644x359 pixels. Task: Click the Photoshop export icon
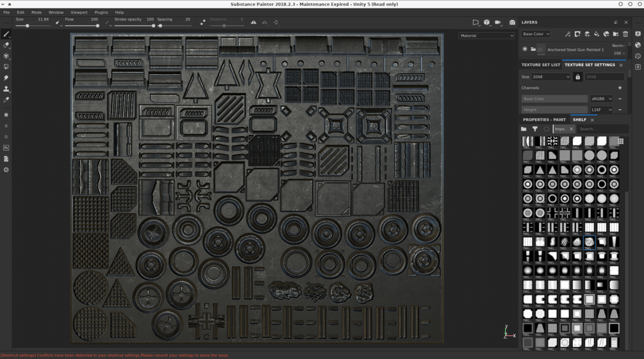point(6,148)
